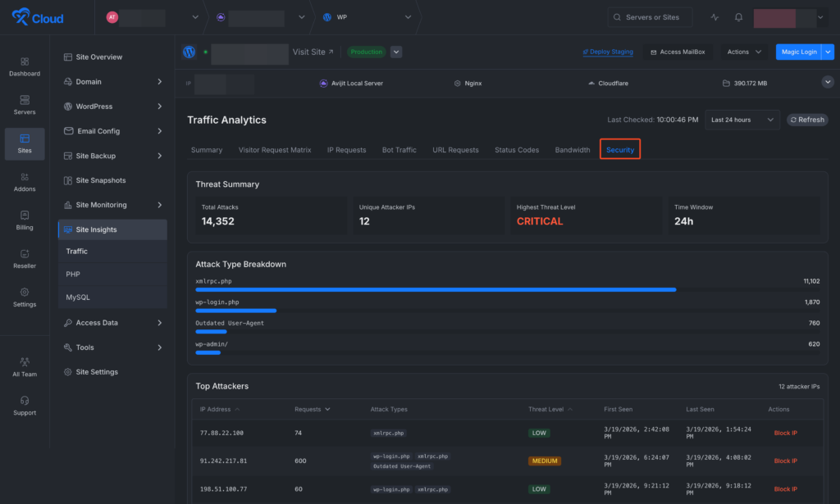This screenshot has height=504, width=840.
Task: Click the Servers or Sites search field
Action: click(x=649, y=17)
